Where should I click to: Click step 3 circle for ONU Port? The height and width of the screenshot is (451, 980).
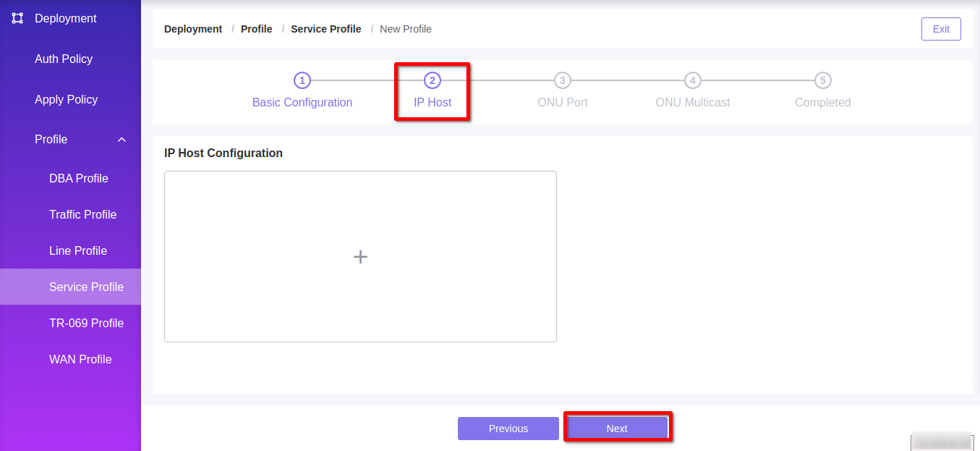(x=563, y=80)
